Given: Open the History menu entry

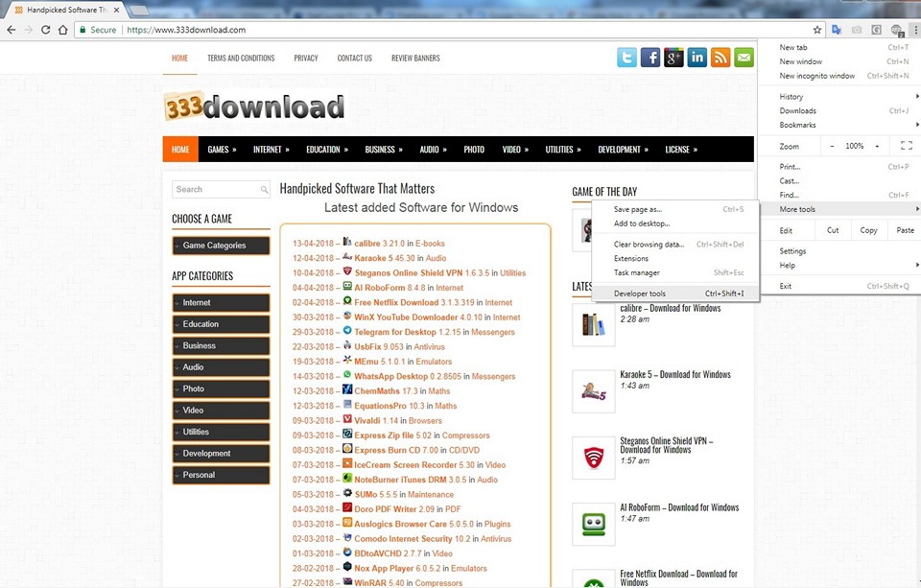Looking at the screenshot, I should pos(839,96).
